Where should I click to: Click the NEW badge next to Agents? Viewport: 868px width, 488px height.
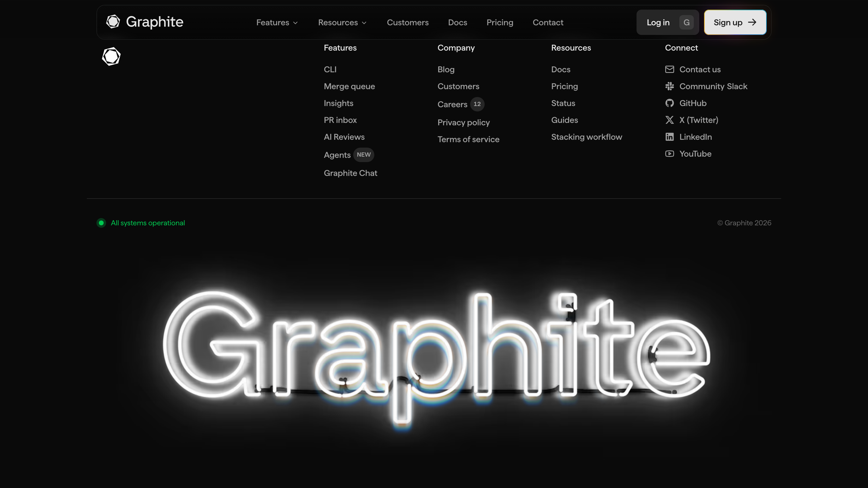pos(363,155)
